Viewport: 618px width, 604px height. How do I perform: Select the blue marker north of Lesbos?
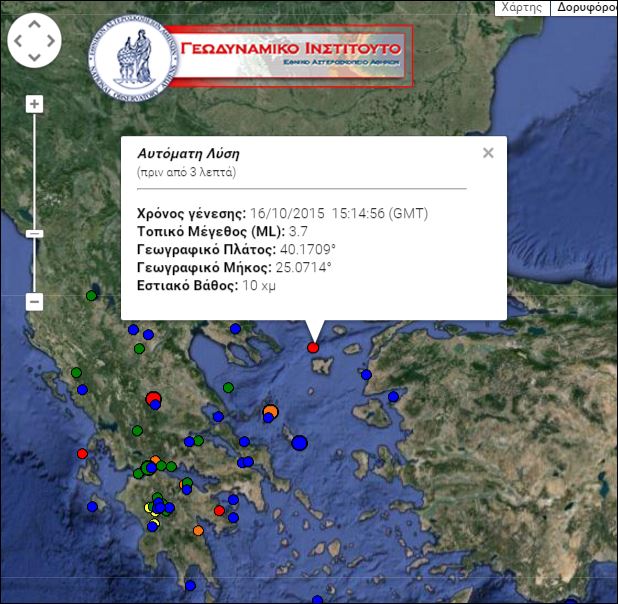click(x=393, y=397)
